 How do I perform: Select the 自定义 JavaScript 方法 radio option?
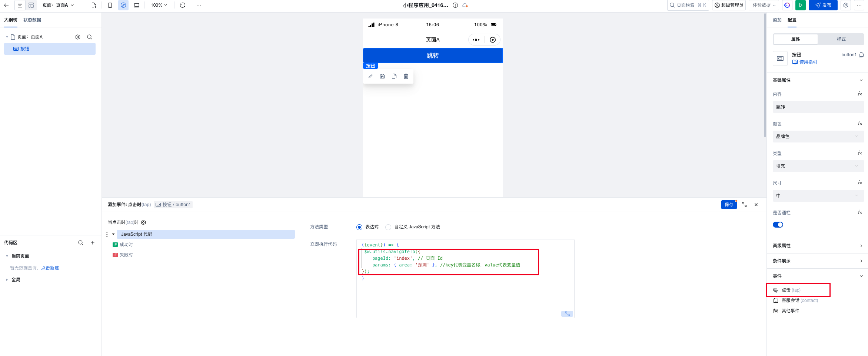388,227
